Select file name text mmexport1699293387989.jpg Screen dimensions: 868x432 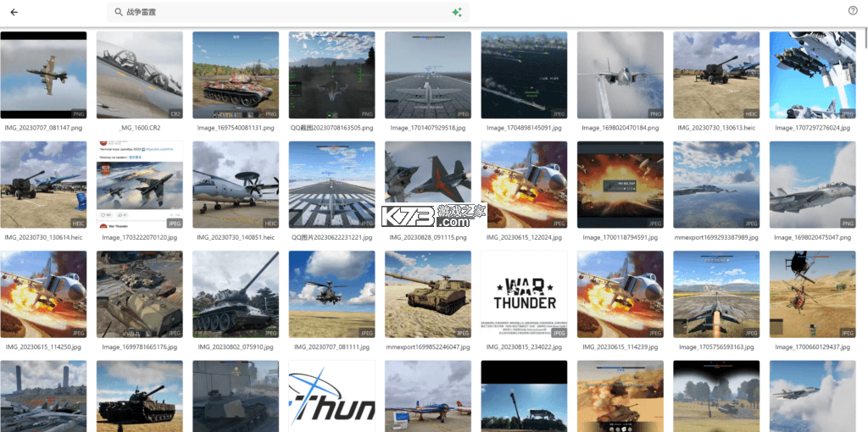(x=716, y=237)
